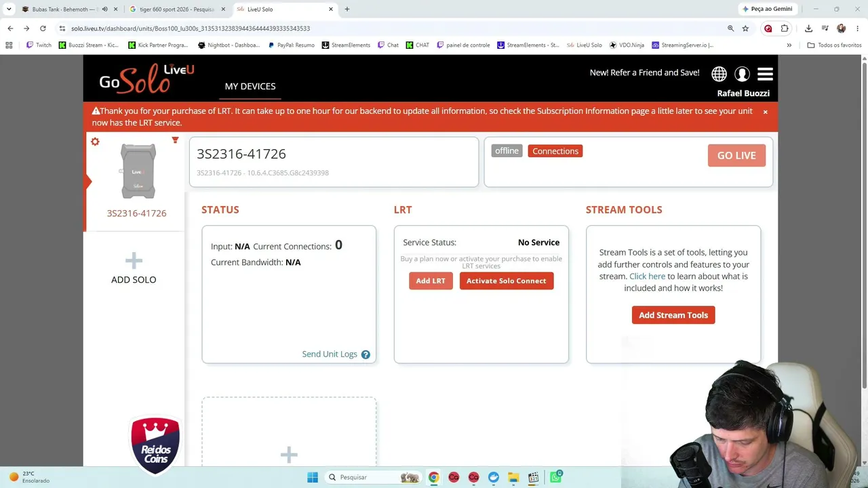This screenshot has width=868, height=488.
Task: Open the user account profile icon
Action: pos(742,74)
